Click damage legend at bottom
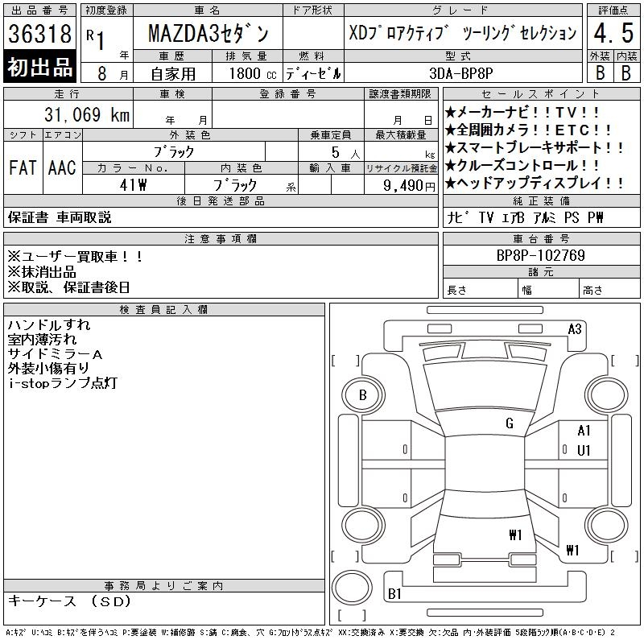The width and height of the screenshot is (644, 644). [x=310, y=633]
